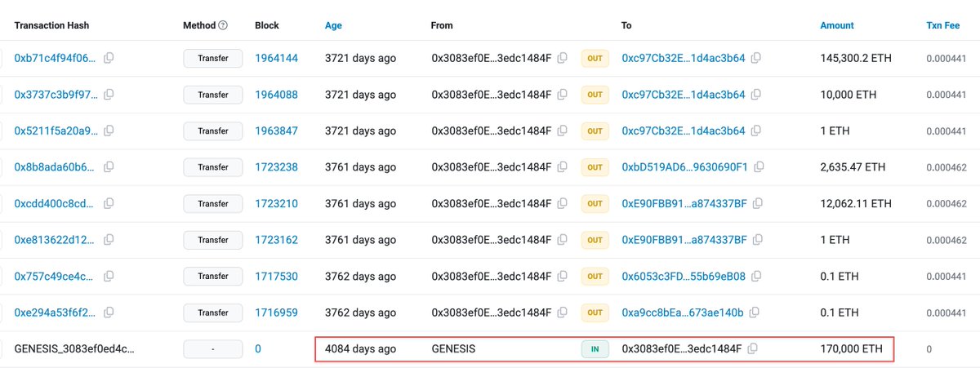The image size is (980, 368).
Task: Open address 0xbD519AD6...9630690F1
Action: [x=684, y=167]
